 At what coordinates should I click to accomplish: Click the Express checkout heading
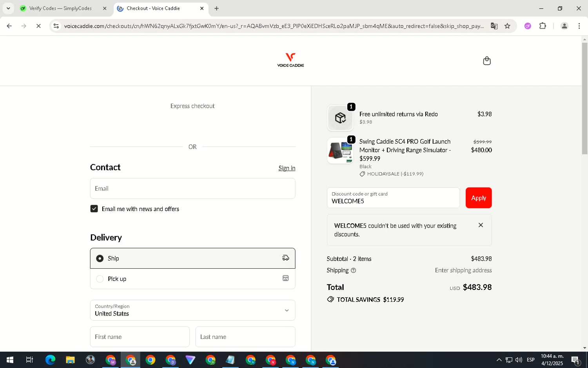pyautogui.click(x=192, y=106)
